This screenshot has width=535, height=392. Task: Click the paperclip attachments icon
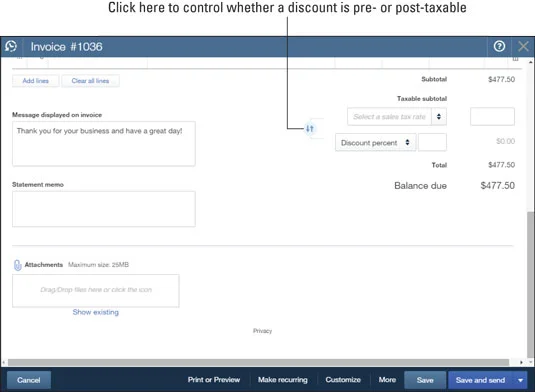pos(17,265)
